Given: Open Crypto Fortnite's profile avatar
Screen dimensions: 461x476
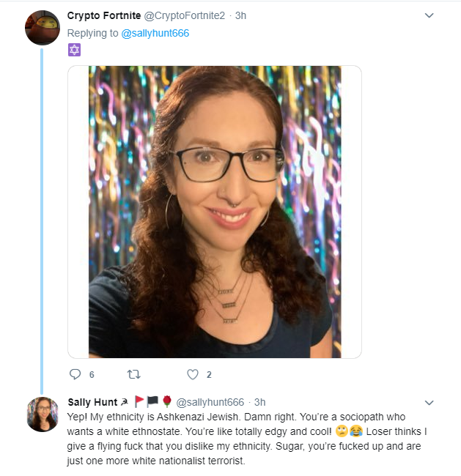Looking at the screenshot, I should point(43,28).
